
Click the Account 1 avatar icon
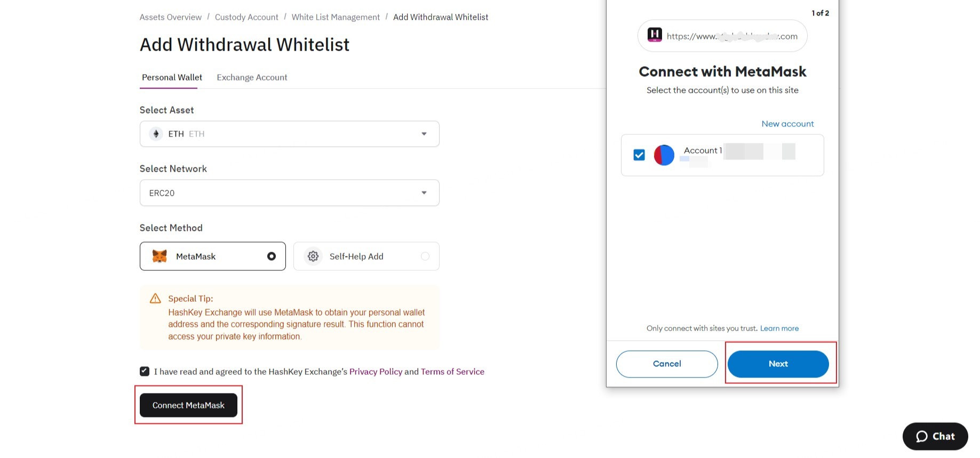coord(664,155)
